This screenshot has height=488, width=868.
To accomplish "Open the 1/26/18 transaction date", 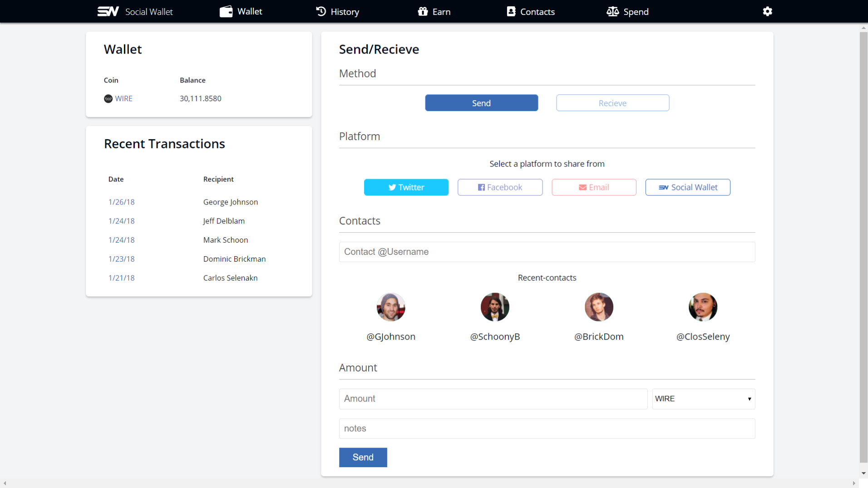I will (x=121, y=202).
